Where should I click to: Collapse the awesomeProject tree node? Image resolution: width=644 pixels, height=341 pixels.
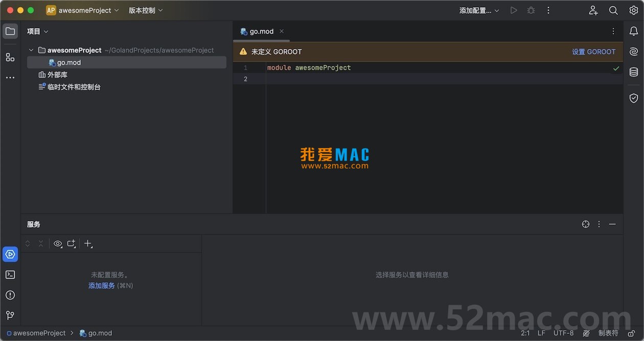point(31,50)
